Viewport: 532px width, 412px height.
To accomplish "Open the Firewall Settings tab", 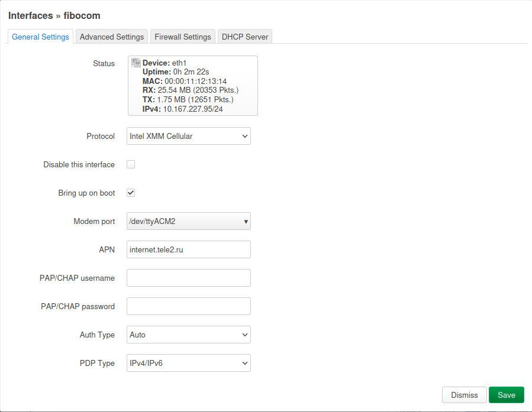I will click(182, 37).
